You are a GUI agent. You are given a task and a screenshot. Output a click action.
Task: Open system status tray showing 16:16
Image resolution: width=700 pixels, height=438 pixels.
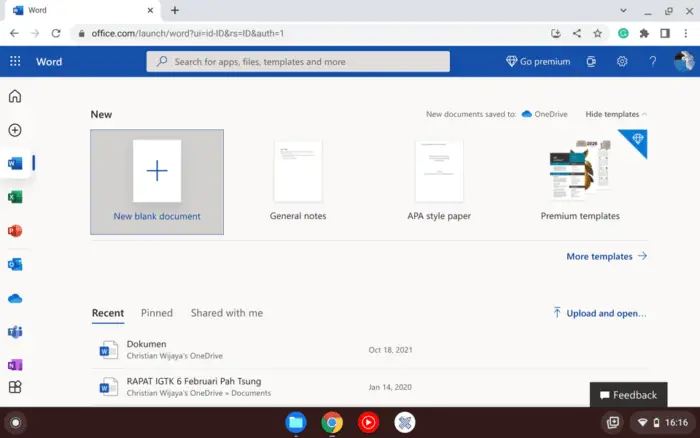pyautogui.click(x=662, y=422)
